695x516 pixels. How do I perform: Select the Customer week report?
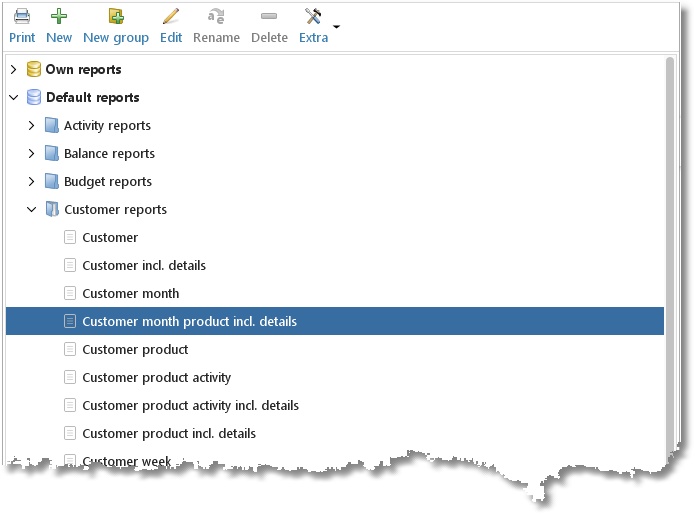coord(126,461)
